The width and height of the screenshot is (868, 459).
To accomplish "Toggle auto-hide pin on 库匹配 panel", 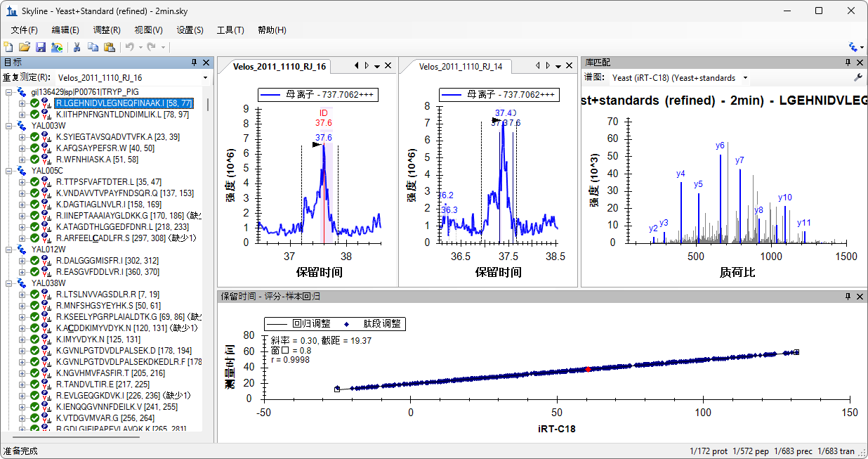I will click(848, 63).
